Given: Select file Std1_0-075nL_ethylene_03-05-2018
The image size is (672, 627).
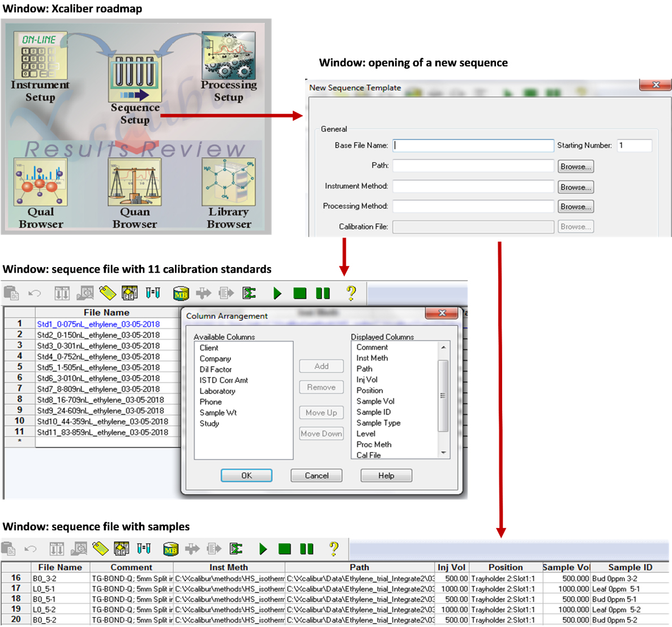Looking at the screenshot, I should [98, 324].
